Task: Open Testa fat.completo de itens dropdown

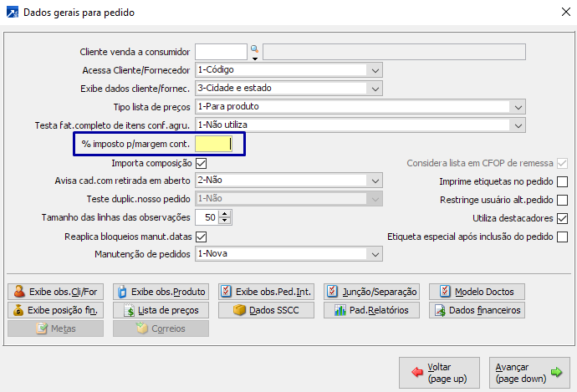Action: (518, 125)
